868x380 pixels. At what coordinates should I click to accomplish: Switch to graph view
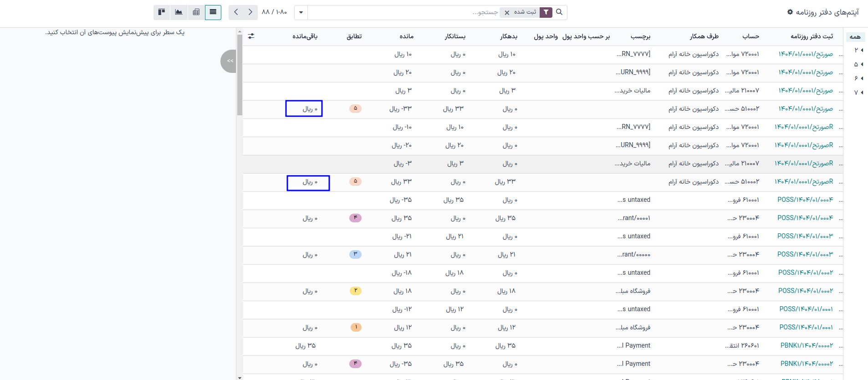[x=179, y=12]
